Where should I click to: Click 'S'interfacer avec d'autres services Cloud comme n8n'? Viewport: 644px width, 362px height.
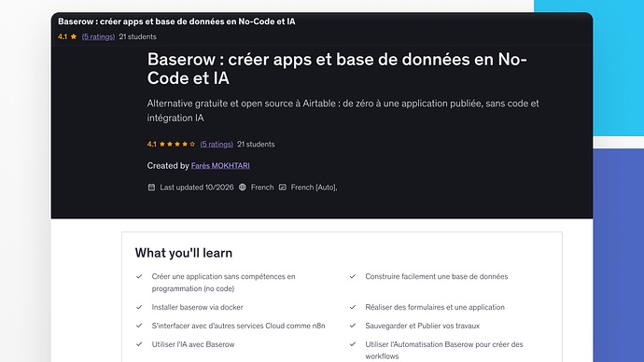(x=239, y=326)
